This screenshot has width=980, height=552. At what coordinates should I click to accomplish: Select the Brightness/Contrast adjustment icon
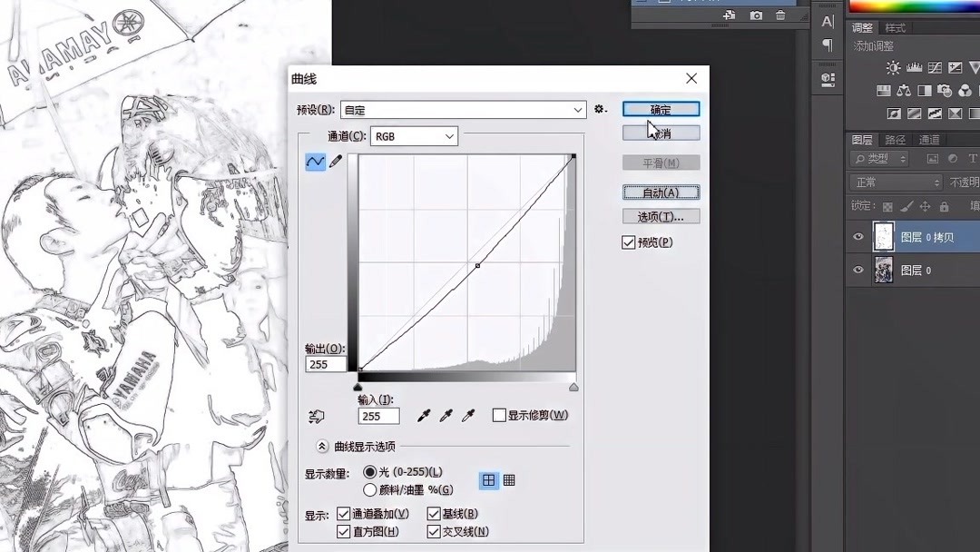click(894, 67)
